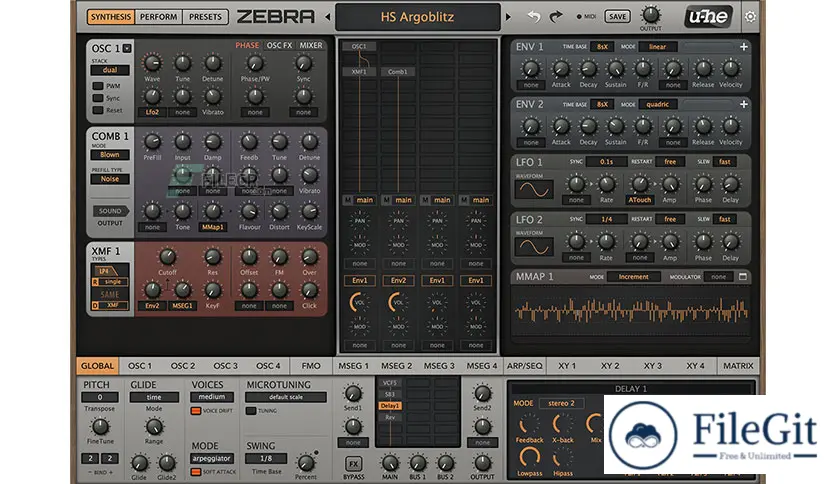
Task: Click the u-he logo
Action: [x=708, y=17]
